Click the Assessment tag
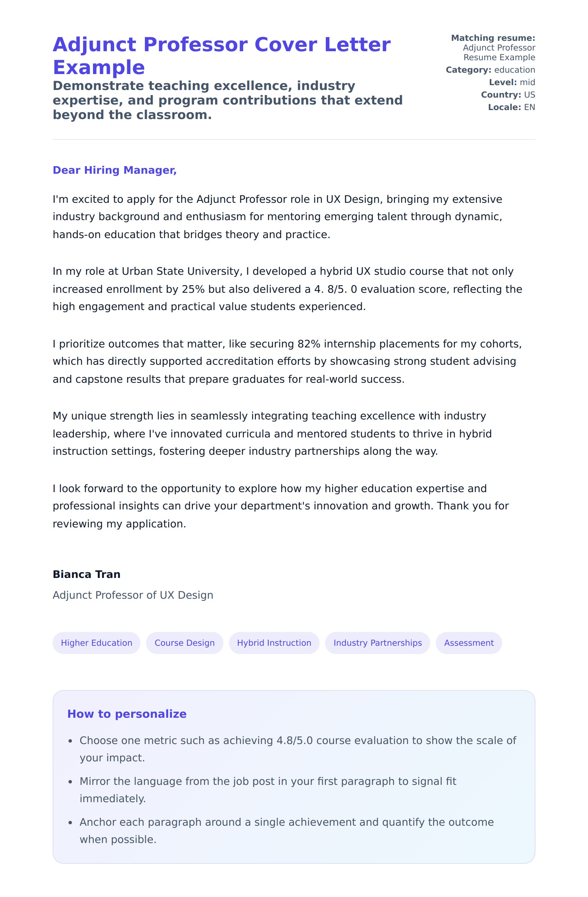This screenshot has height=897, width=588. tap(469, 643)
